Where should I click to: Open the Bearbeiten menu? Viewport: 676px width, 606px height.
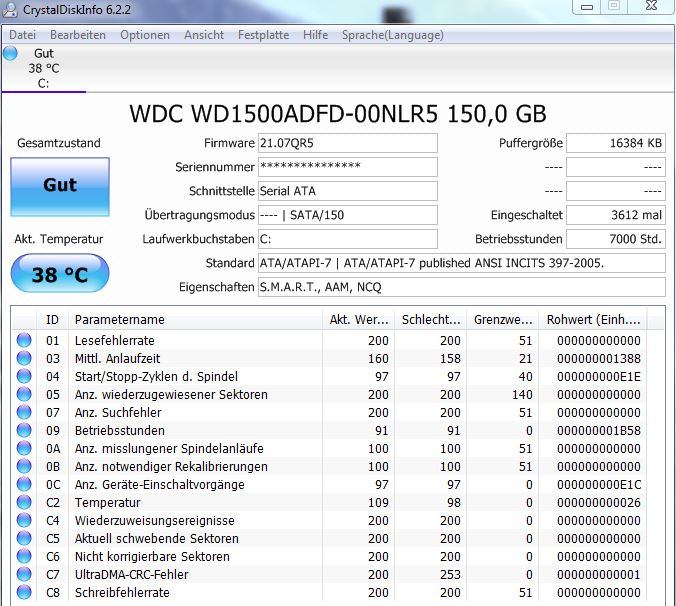click(78, 35)
